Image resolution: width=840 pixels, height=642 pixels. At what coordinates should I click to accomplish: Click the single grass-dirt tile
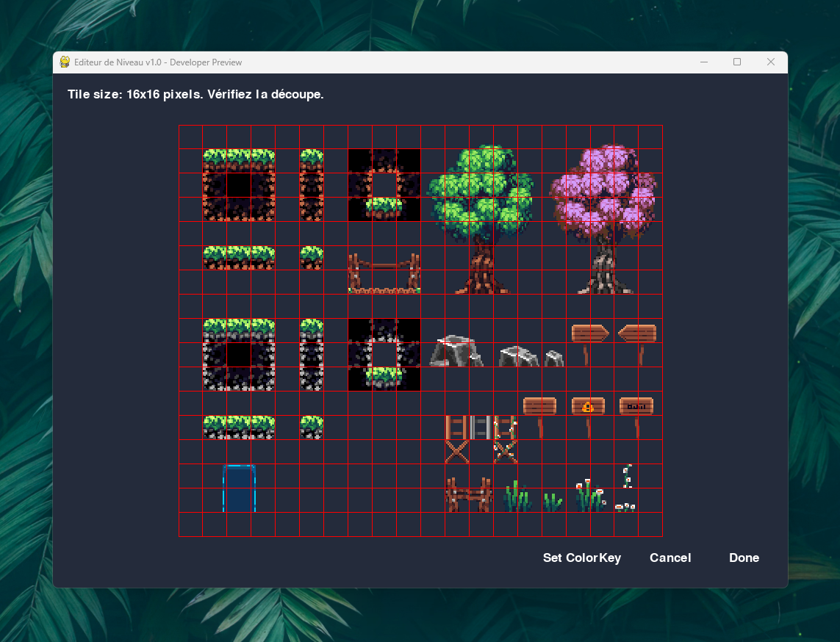[x=312, y=258]
